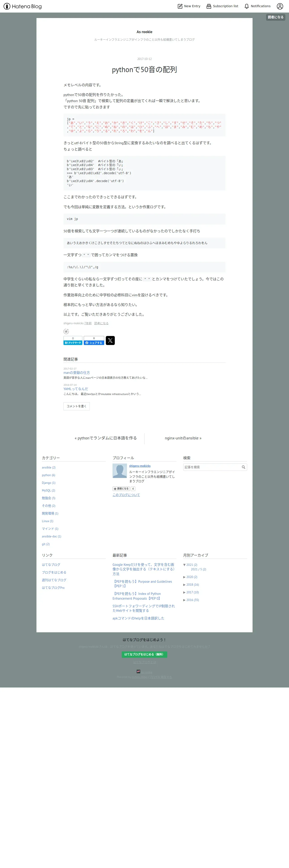Click the コメントを書く button
The image size is (289, 868).
pos(77,406)
